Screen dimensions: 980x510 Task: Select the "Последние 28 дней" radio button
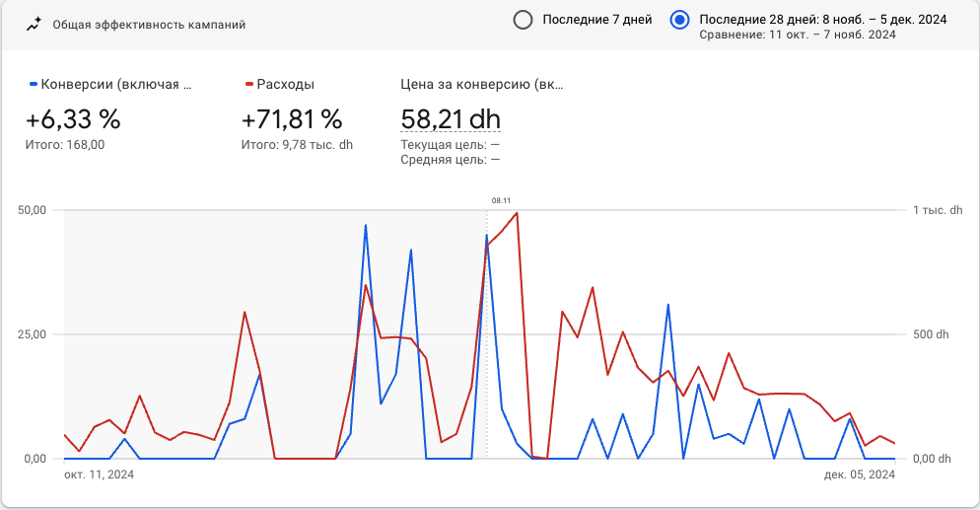point(679,20)
